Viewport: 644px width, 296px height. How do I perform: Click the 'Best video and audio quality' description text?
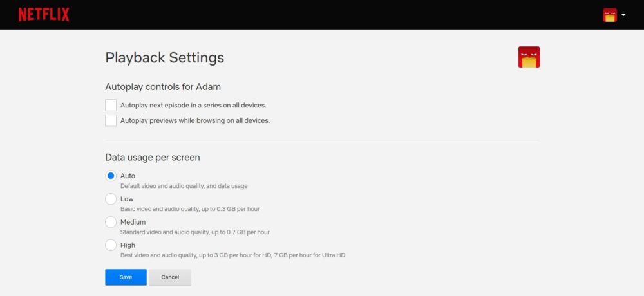[232, 255]
